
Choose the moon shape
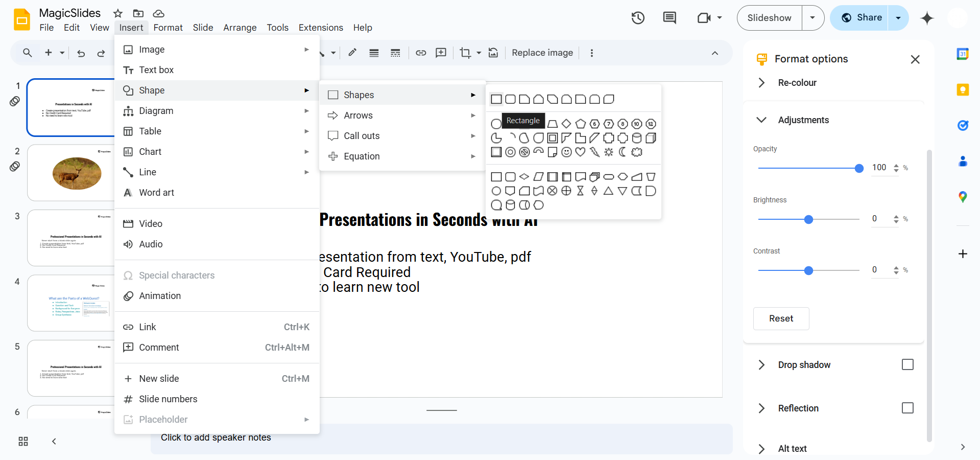coord(623,152)
